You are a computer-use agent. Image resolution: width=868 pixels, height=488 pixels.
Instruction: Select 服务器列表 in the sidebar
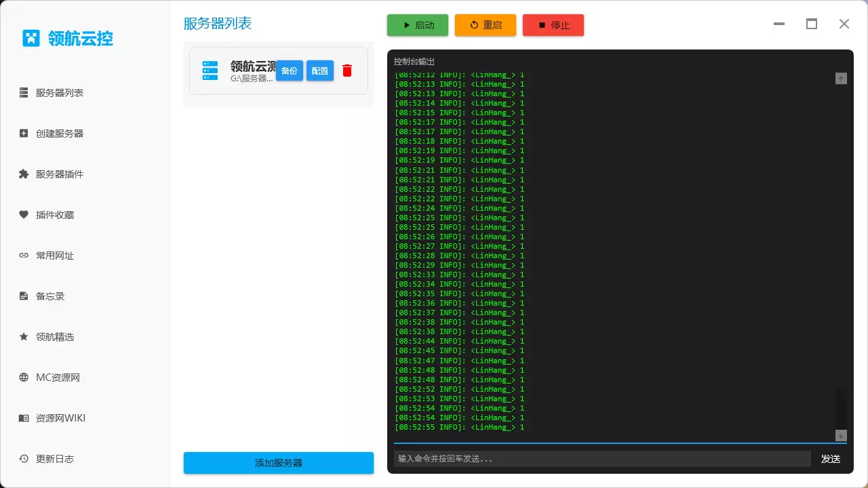click(60, 93)
